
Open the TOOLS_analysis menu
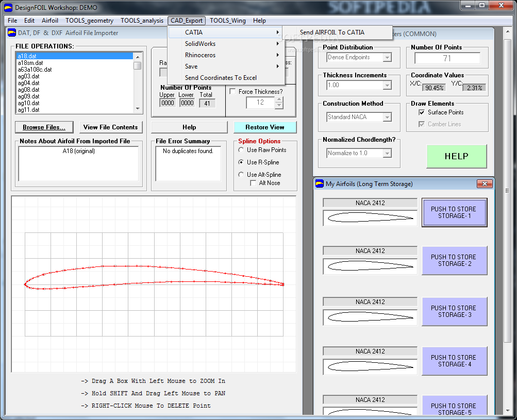[142, 21]
